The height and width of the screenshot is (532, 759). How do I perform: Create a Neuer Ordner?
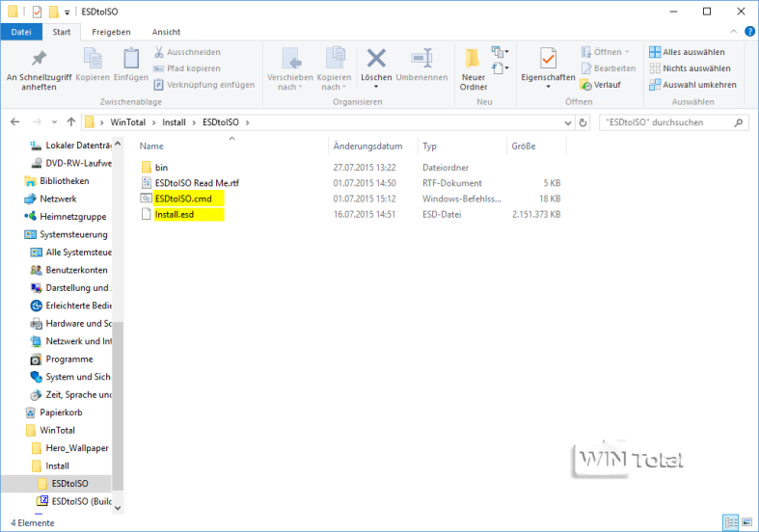pyautogui.click(x=473, y=70)
